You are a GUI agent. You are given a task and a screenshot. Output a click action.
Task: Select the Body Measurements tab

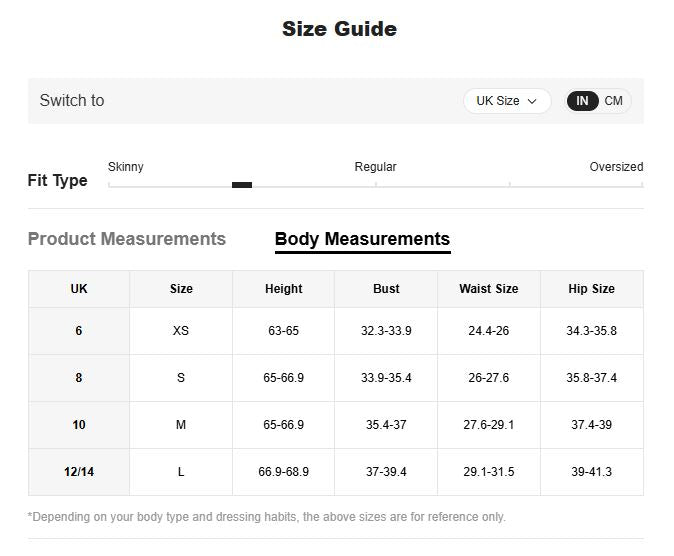point(362,239)
